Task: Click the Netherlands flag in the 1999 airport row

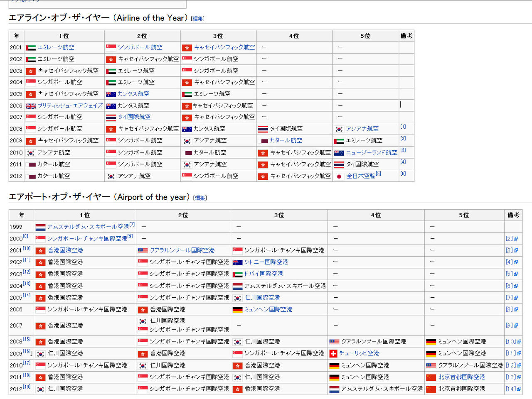Action: click(40, 227)
